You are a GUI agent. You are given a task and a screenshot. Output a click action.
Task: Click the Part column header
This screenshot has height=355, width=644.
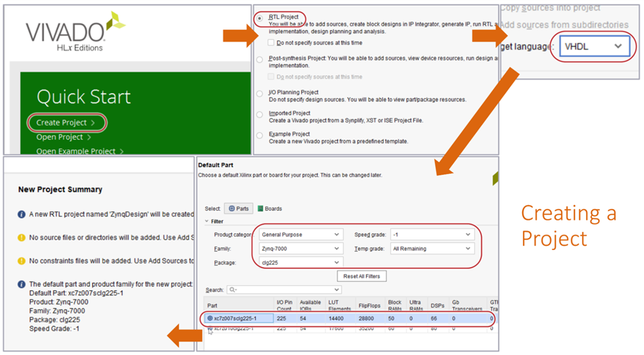[x=240, y=305]
